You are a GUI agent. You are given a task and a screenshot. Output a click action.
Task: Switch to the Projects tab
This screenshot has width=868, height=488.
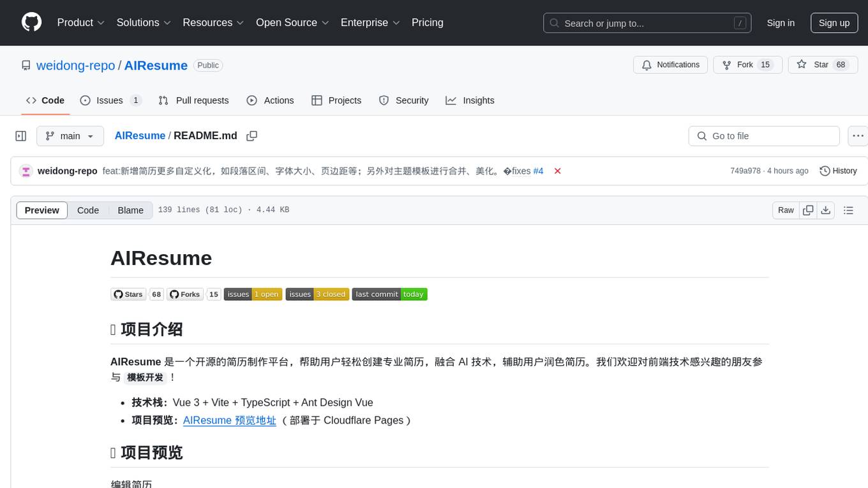coord(336,100)
